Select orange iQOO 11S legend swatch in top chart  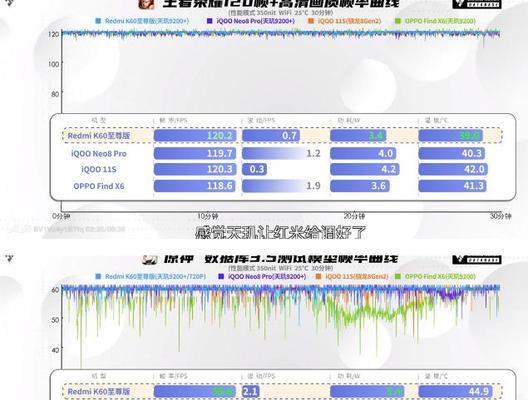tap(311, 21)
